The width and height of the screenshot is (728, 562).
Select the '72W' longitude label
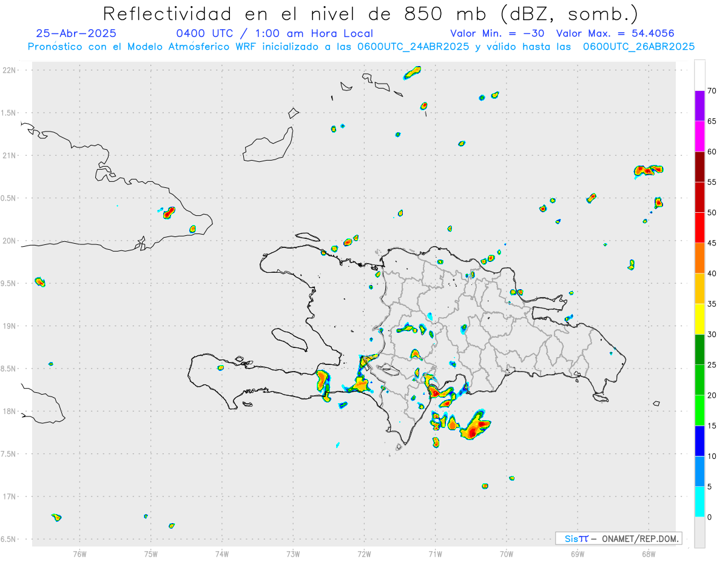click(364, 554)
